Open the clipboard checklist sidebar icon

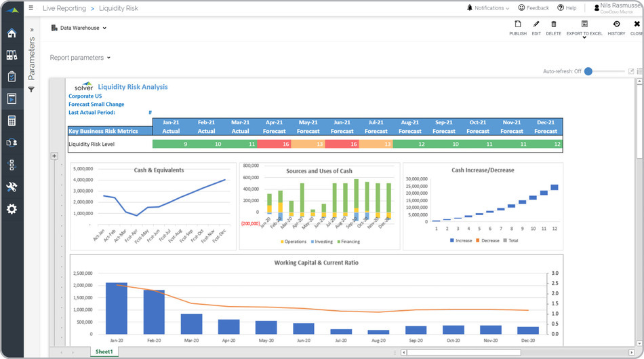[12, 77]
